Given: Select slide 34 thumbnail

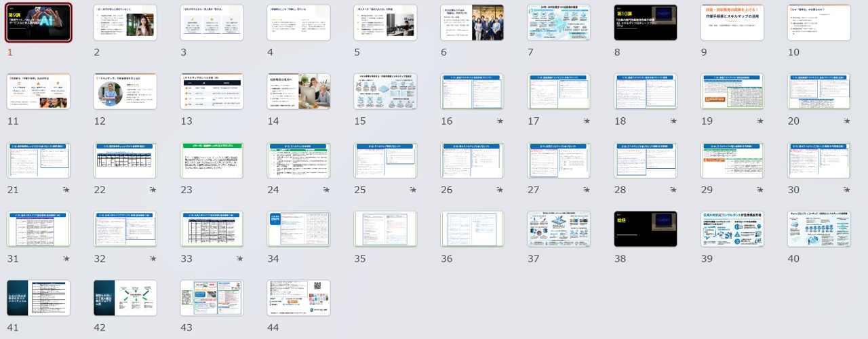Looking at the screenshot, I should pos(299,229).
